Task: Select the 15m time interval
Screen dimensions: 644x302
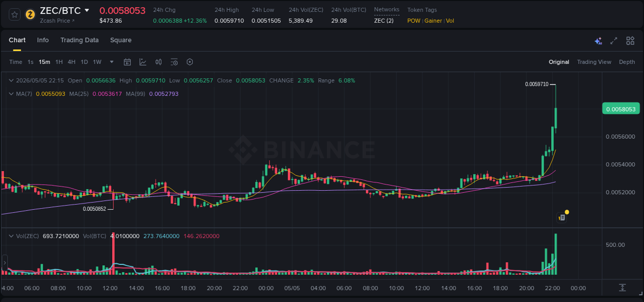Action: pyautogui.click(x=44, y=62)
